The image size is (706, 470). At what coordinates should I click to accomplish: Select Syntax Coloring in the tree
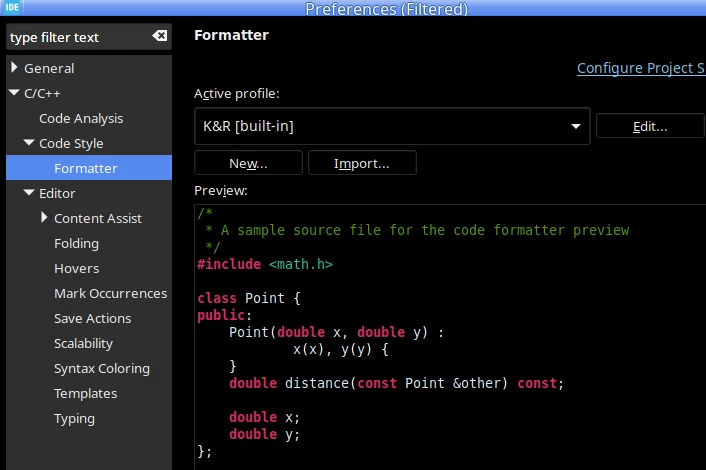pyautogui.click(x=102, y=368)
